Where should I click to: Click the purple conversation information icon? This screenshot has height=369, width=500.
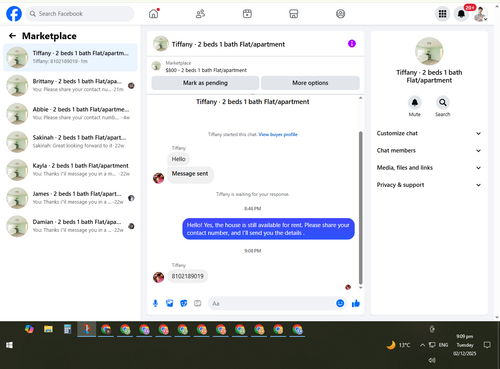click(352, 44)
